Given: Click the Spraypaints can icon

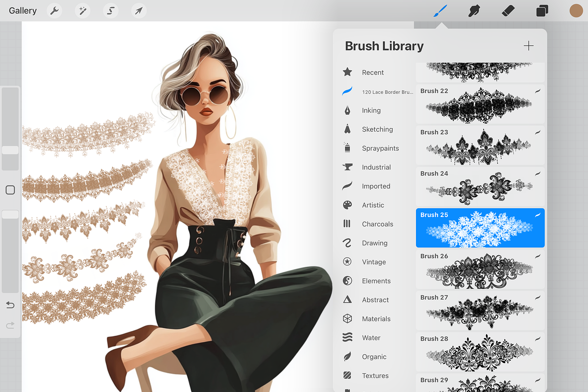Looking at the screenshot, I should click(347, 147).
